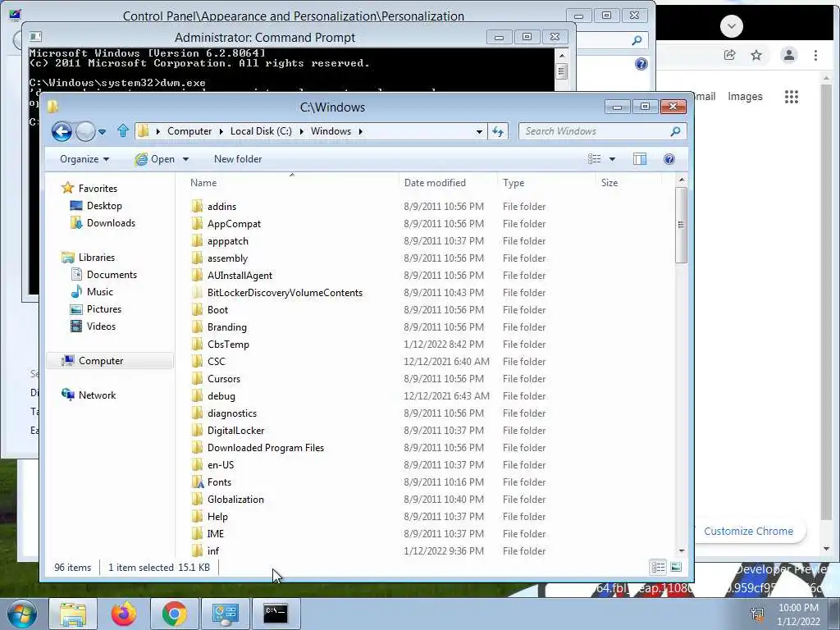The width and height of the screenshot is (840, 630).
Task: Select Network in navigation pane
Action: coord(97,395)
